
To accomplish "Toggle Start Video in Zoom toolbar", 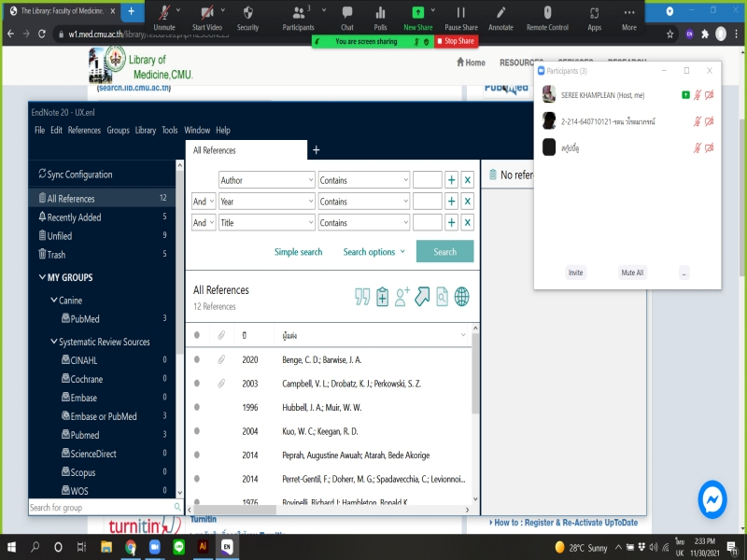I will 206,17.
